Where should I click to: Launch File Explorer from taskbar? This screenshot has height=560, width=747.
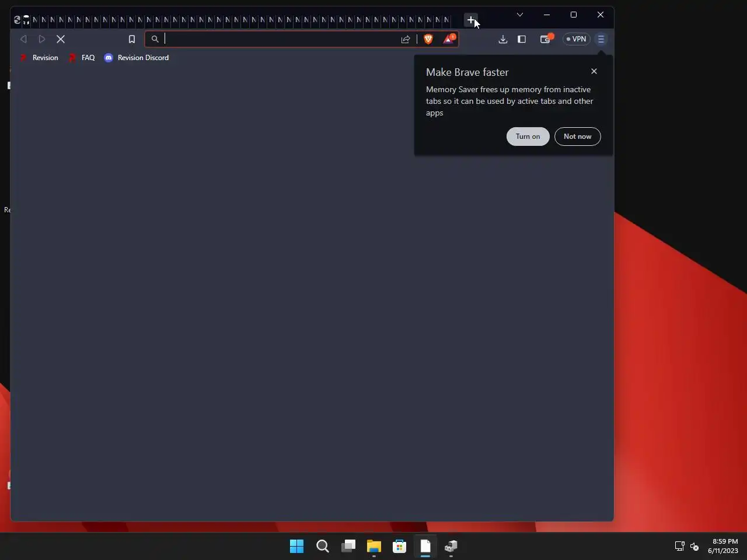click(374, 547)
